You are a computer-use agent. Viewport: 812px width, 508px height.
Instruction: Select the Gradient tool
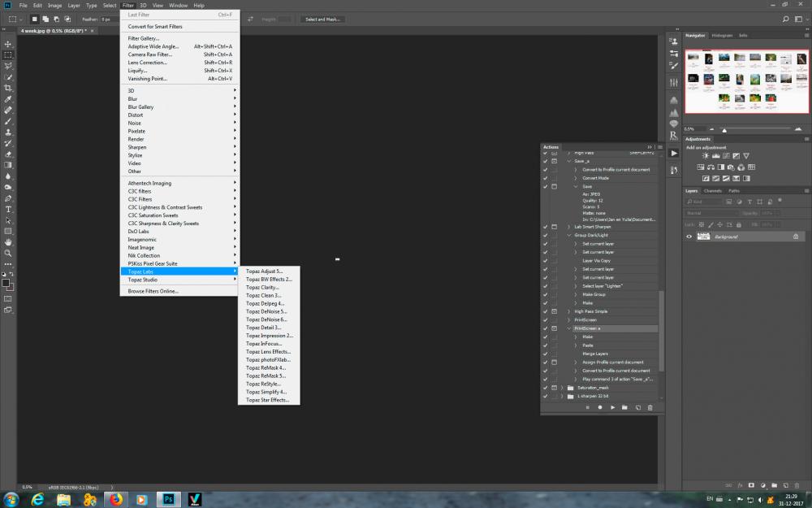pyautogui.click(x=8, y=165)
